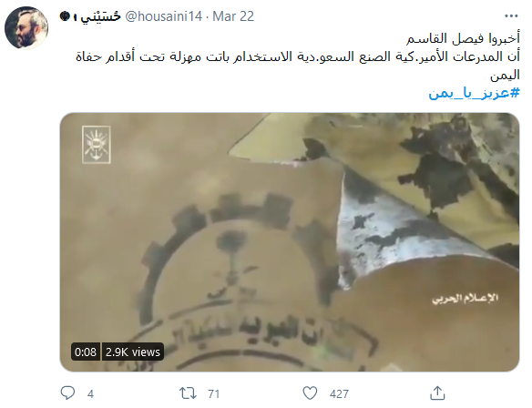Click the retweet arrows icon
This screenshot has height=408, width=532.
click(x=188, y=393)
